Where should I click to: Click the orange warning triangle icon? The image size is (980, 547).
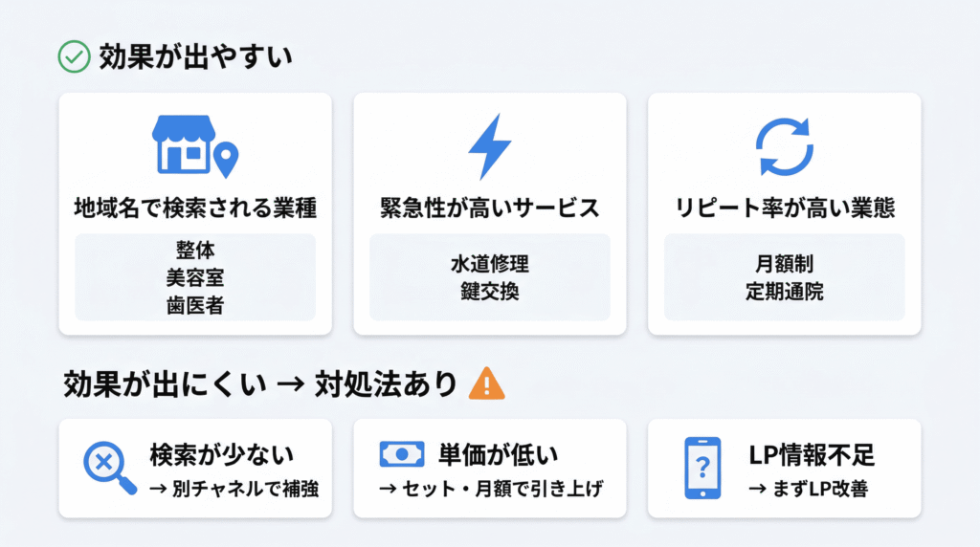click(x=487, y=384)
